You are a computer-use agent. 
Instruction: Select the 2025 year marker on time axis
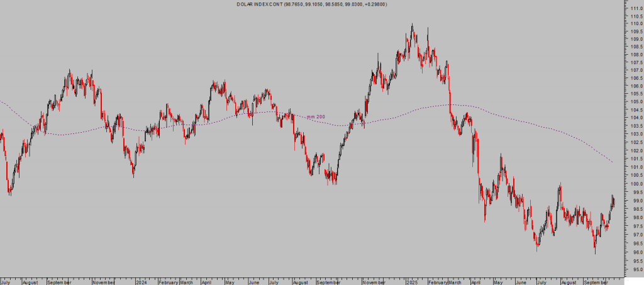pyautogui.click(x=413, y=282)
